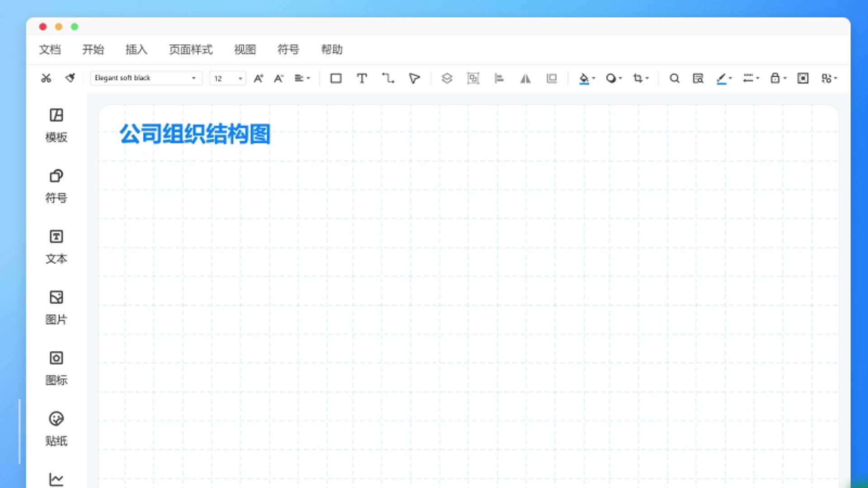Expand the text alignment dropdown
Viewport: 868px width, 488px height.
(302, 78)
